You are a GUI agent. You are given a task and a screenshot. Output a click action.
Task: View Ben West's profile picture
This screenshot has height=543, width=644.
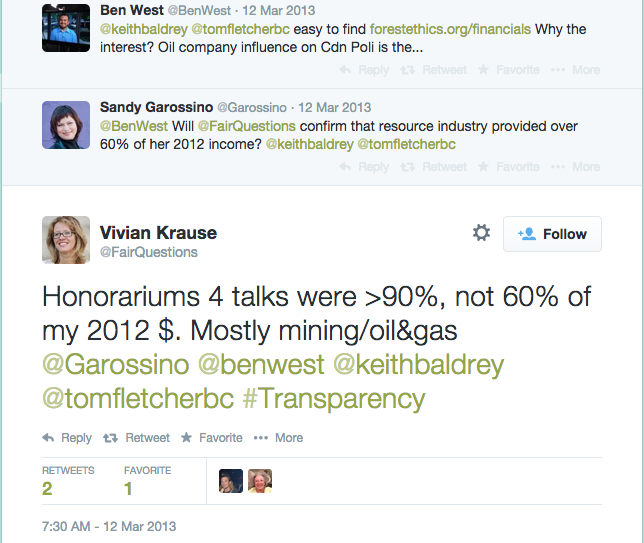click(x=66, y=28)
